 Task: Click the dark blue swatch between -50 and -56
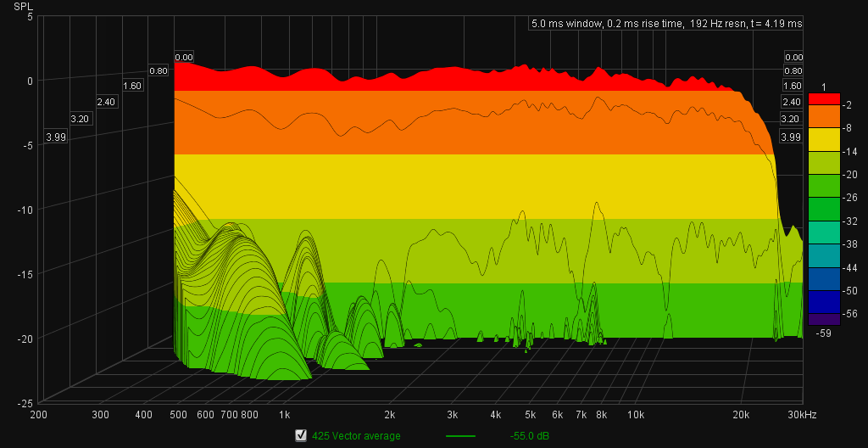tap(824, 302)
